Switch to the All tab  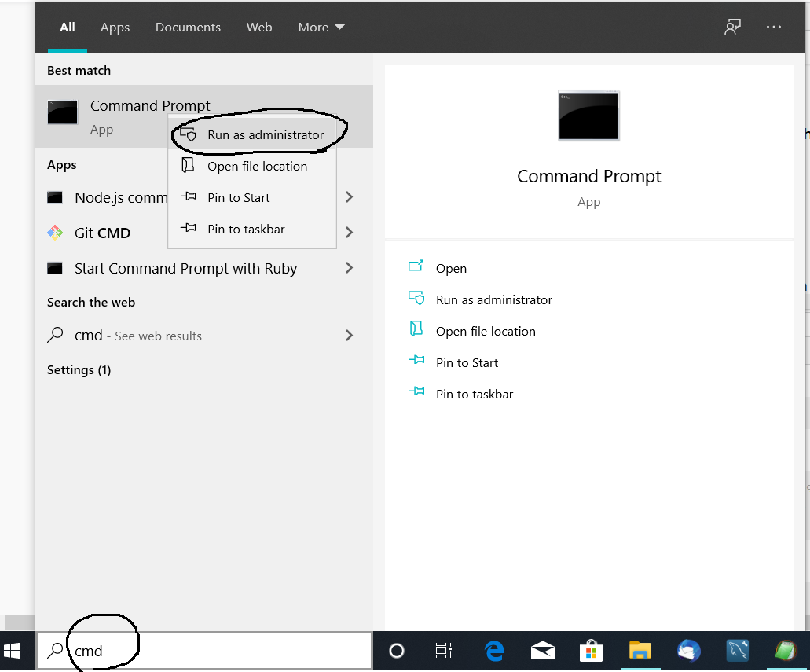pyautogui.click(x=68, y=27)
